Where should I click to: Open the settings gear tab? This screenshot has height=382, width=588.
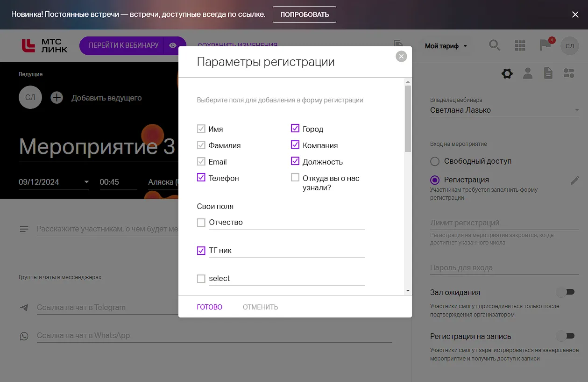pyautogui.click(x=507, y=73)
